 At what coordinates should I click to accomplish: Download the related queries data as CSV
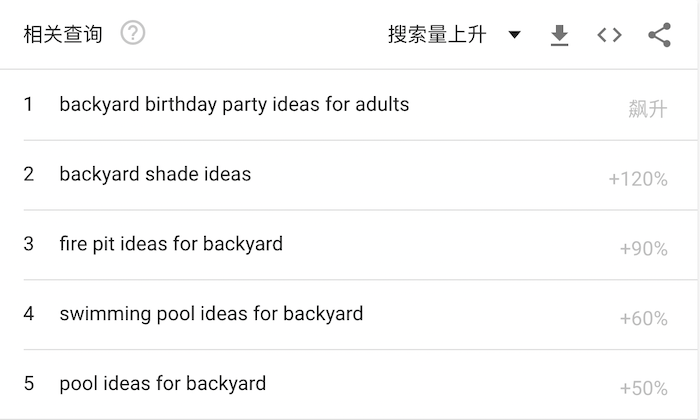pos(559,35)
